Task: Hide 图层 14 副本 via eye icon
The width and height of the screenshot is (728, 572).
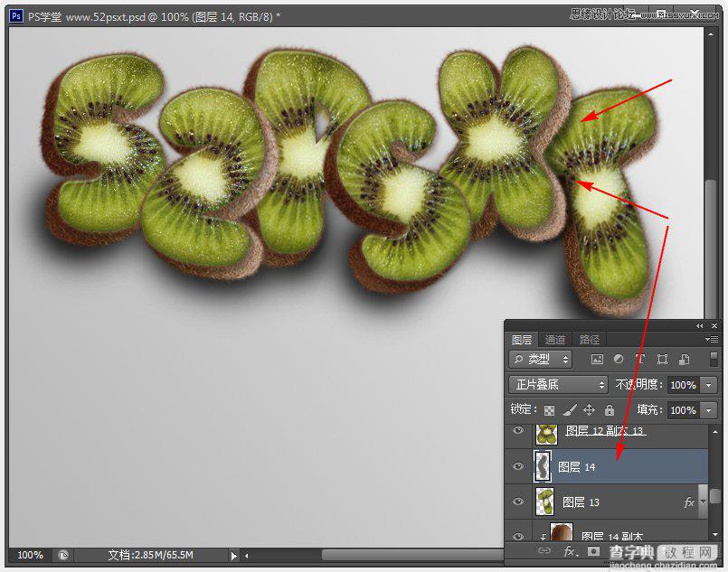Action: [x=518, y=536]
